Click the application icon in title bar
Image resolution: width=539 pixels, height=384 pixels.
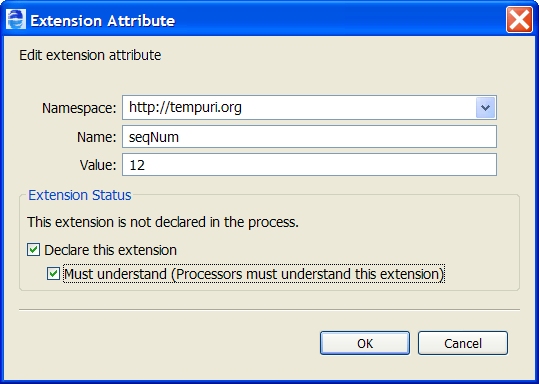16,19
